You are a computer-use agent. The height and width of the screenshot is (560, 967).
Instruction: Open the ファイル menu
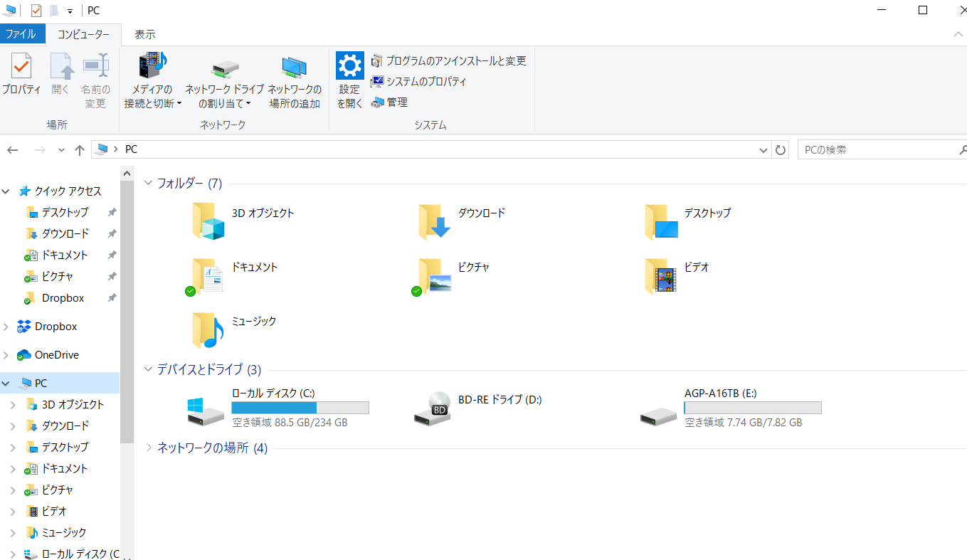pos(23,33)
